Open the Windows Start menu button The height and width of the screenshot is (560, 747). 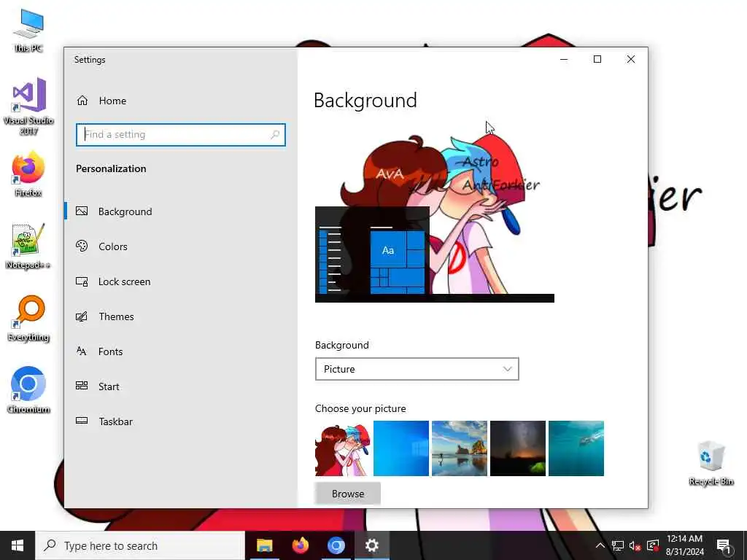point(18,545)
